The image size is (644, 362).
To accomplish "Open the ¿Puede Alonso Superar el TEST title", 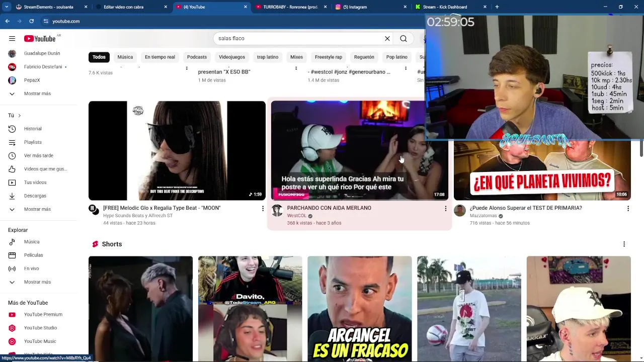I will (526, 208).
